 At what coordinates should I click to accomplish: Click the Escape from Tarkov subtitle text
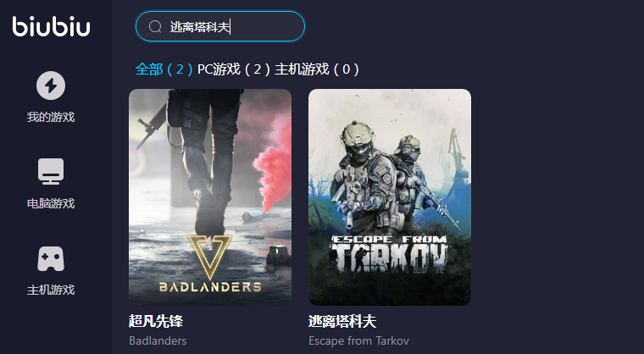point(359,340)
